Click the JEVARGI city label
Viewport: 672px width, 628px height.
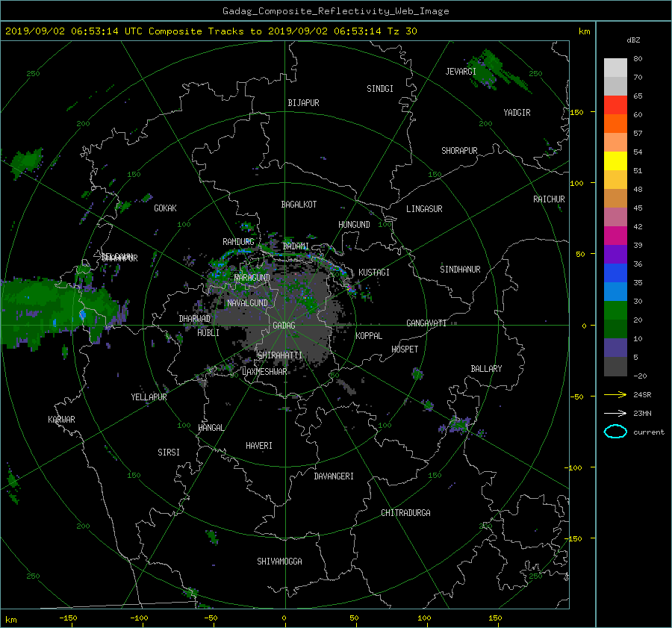pyautogui.click(x=461, y=72)
